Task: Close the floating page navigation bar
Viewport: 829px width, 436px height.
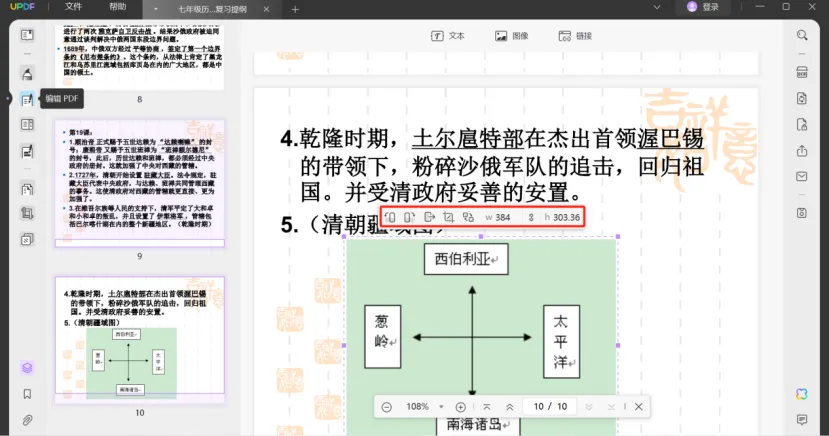Action: pyautogui.click(x=639, y=407)
